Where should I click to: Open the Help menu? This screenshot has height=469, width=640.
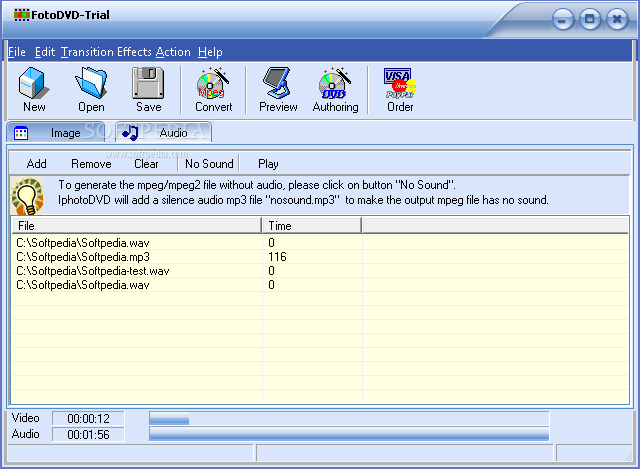[x=210, y=52]
